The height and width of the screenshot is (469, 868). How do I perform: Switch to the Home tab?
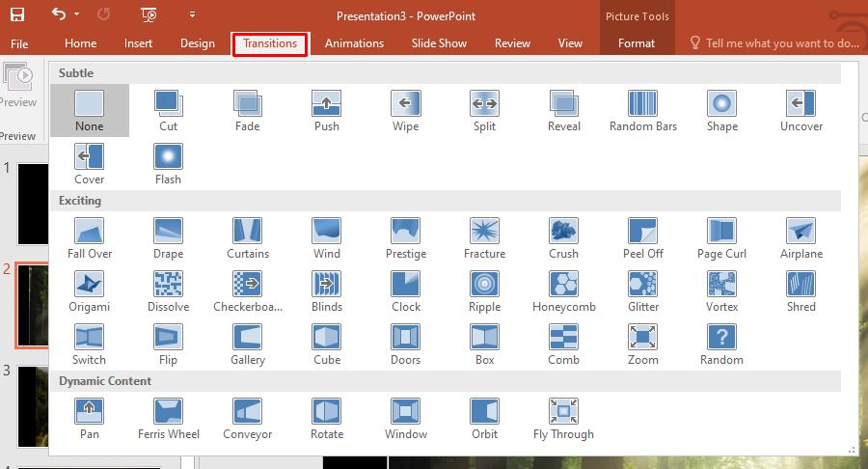tap(80, 43)
